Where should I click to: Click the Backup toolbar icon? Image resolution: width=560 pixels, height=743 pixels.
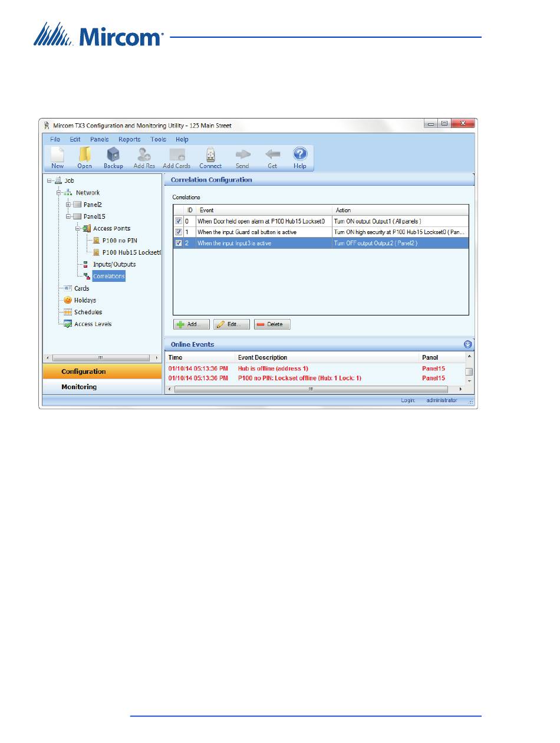[113, 154]
